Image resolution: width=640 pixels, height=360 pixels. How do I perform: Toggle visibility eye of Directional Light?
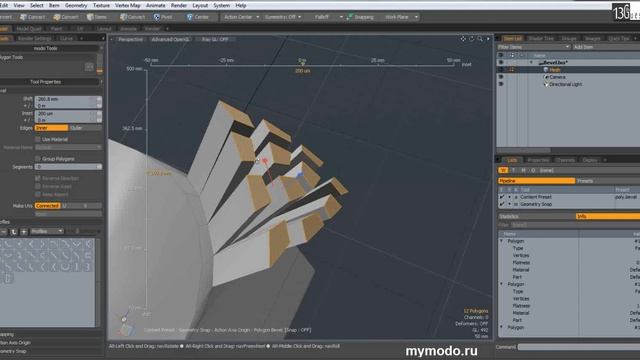click(x=501, y=84)
